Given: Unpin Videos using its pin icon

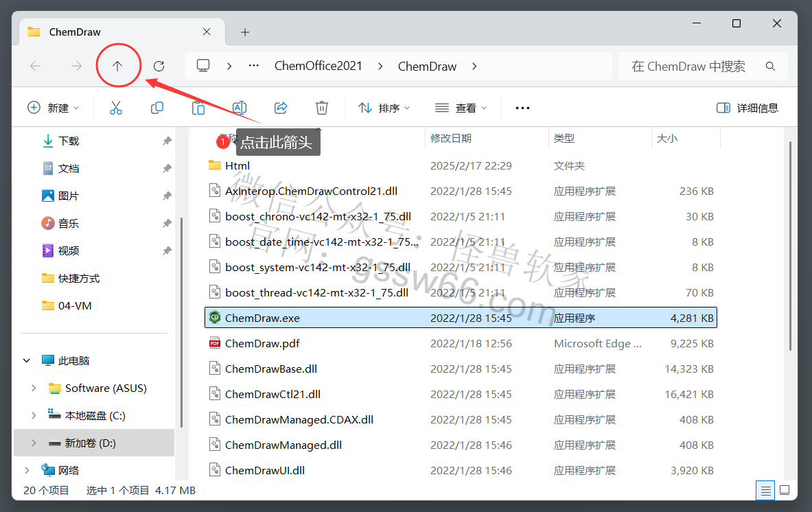Looking at the screenshot, I should [167, 251].
